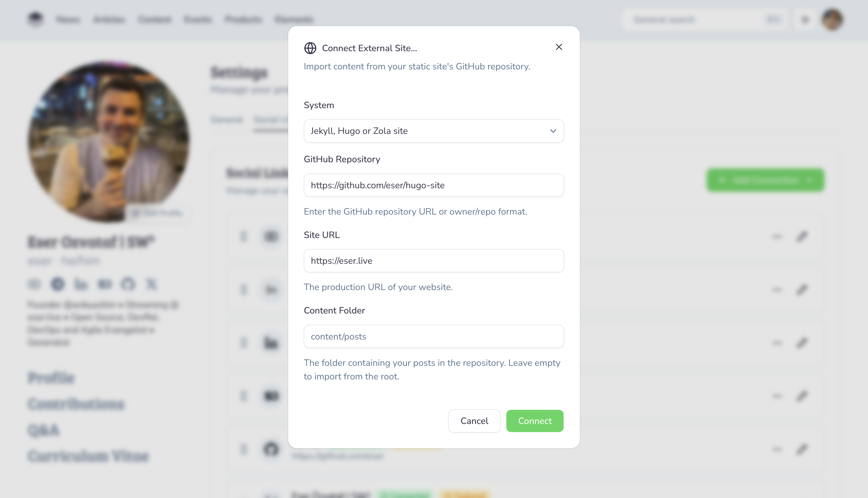Toggle the theme icon beside avatar
Image resolution: width=868 pixels, height=498 pixels.
pos(805,20)
